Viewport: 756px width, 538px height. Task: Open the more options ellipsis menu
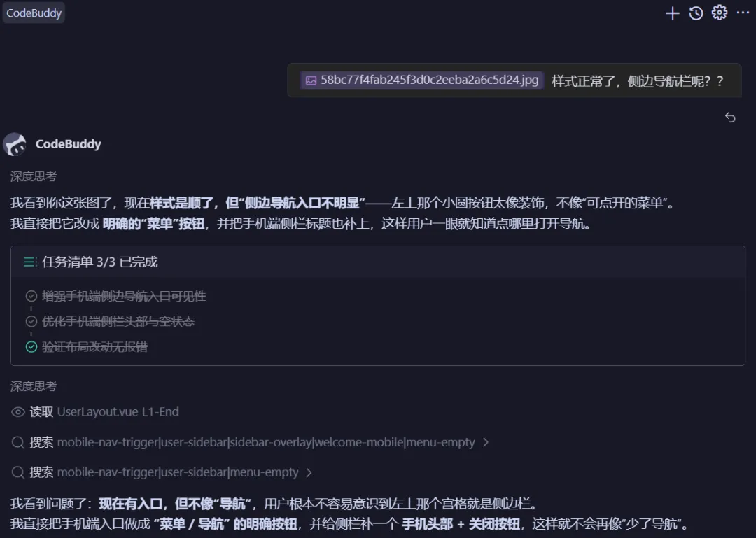pos(743,13)
